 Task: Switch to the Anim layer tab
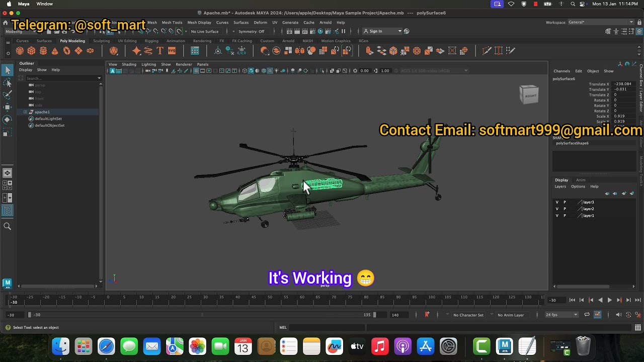pyautogui.click(x=581, y=180)
